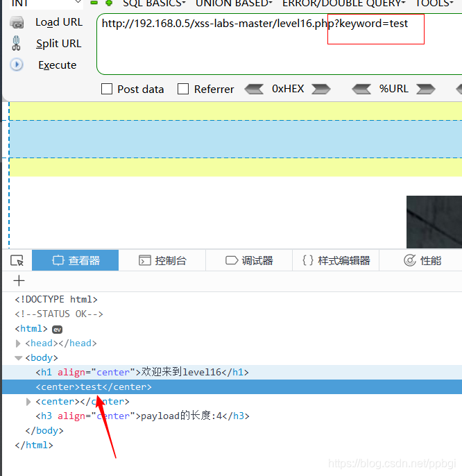Click the dark image in the page
This screenshot has height=476, width=462.
pyautogui.click(x=434, y=222)
